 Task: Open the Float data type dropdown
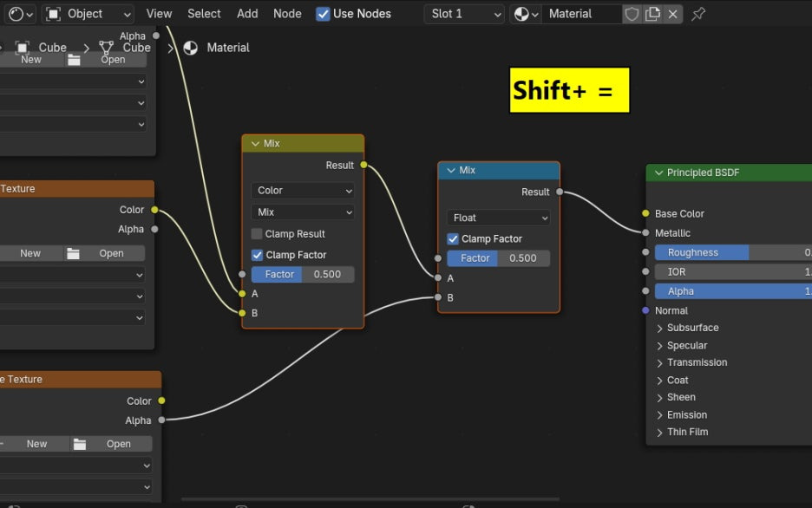[498, 218]
